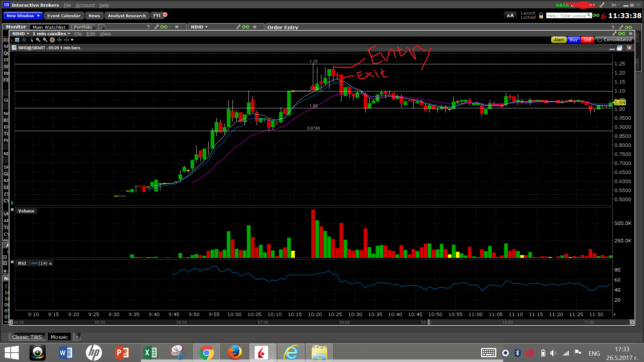Toggle the Consolidated data refresh button

(600, 40)
